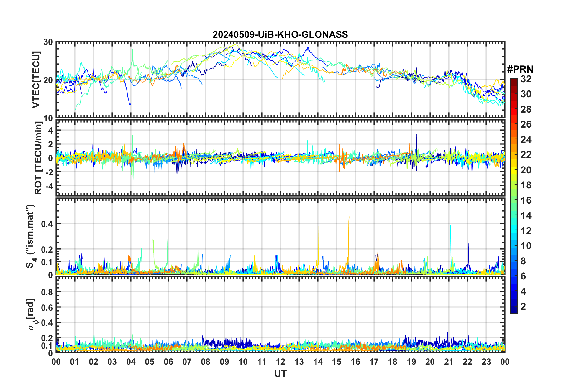Image resolution: width=561 pixels, height=392 pixels.
Task: Select the VTEC[TECU] y-axis label
Action: [36, 80]
